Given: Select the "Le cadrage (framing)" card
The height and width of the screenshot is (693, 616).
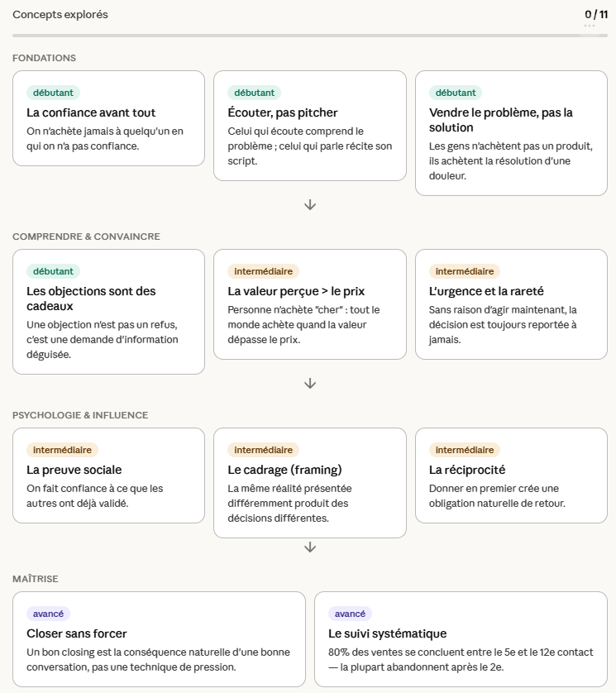Looking at the screenshot, I should pyautogui.click(x=310, y=483).
